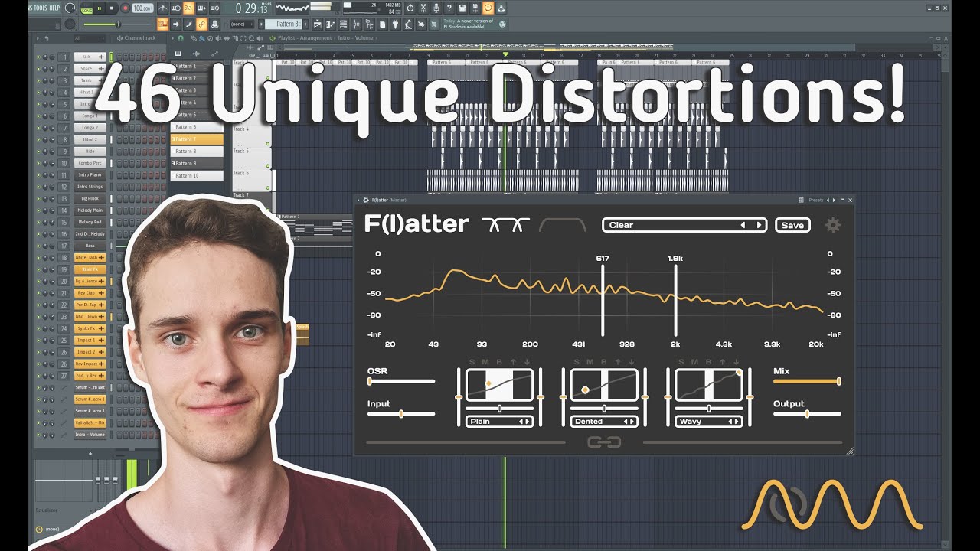Image resolution: width=980 pixels, height=551 pixels.
Task: Open the (none) selector dropdown
Action: (x=242, y=24)
